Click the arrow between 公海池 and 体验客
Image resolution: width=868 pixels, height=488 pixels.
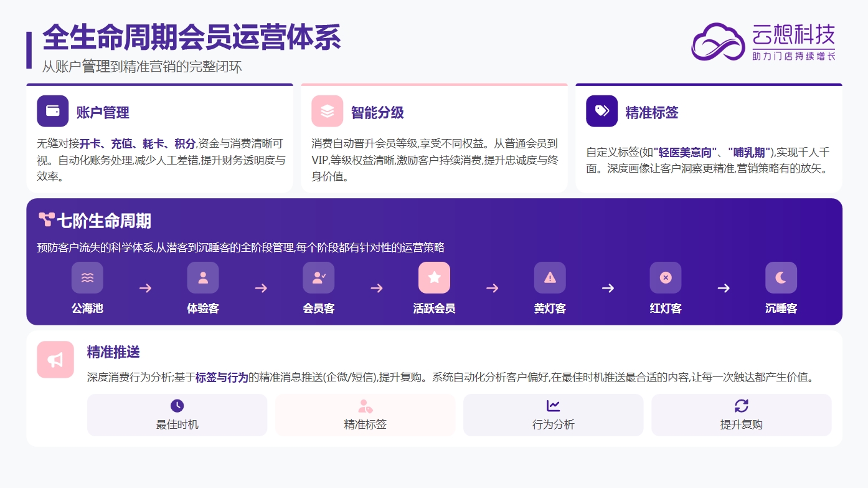[x=145, y=288]
